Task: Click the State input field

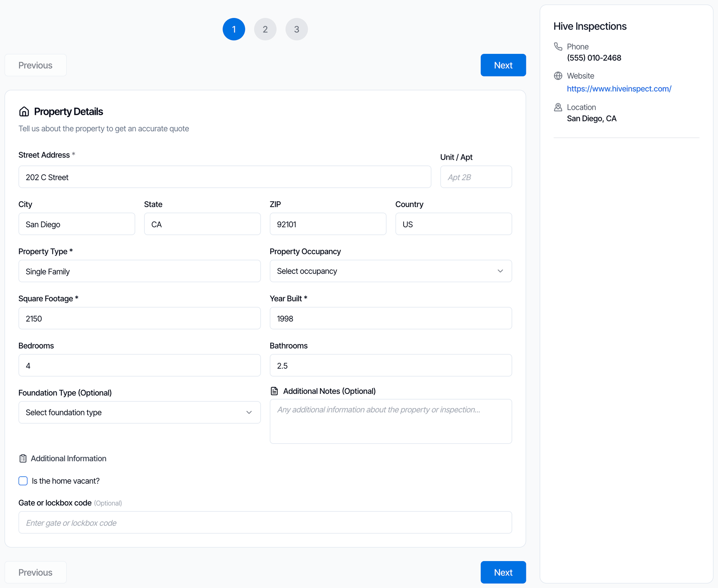Action: coord(202,224)
